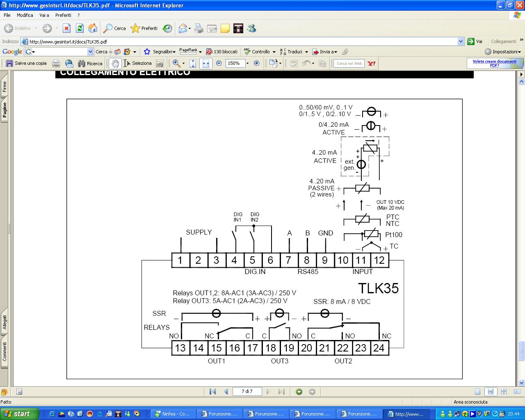Screen dimensions: 525x420
Task: Click the zoom out minus icon
Action: point(219,63)
